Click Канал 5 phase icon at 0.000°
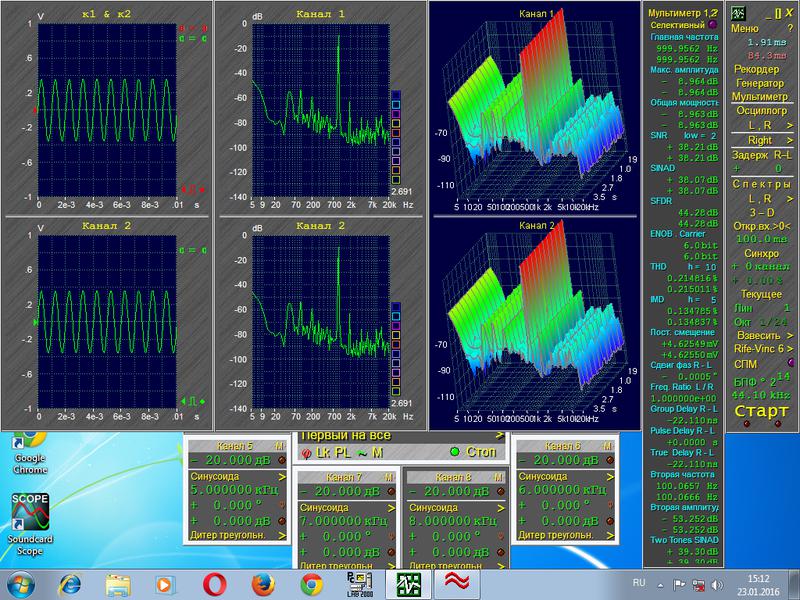The height and width of the screenshot is (600, 800). pyautogui.click(x=282, y=505)
